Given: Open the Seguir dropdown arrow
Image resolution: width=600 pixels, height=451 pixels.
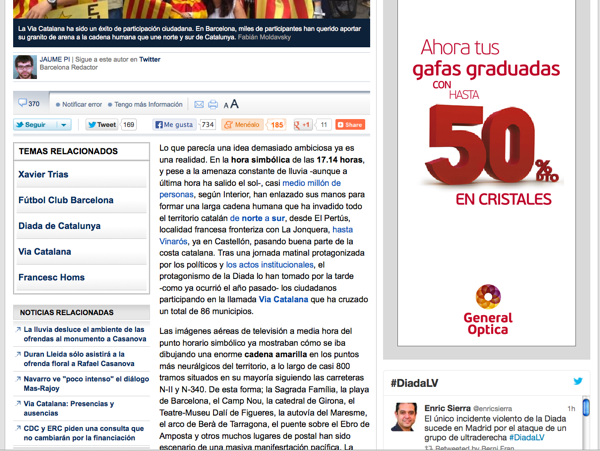Looking at the screenshot, I should [x=64, y=125].
